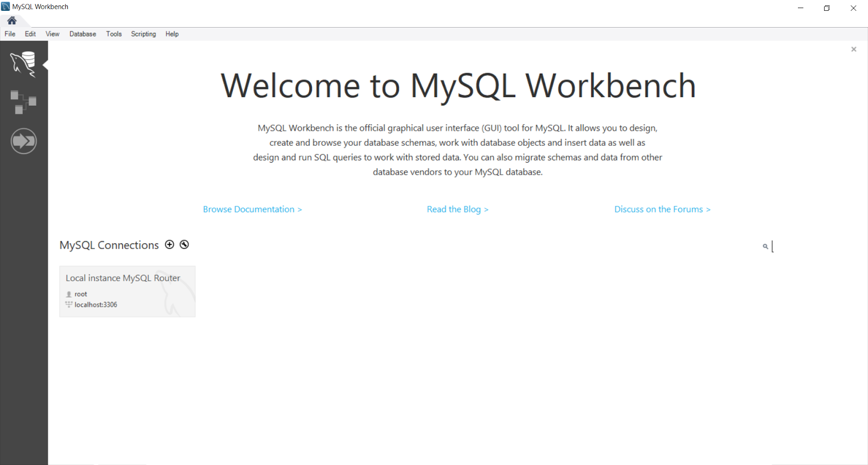Open the View menu

(53, 34)
